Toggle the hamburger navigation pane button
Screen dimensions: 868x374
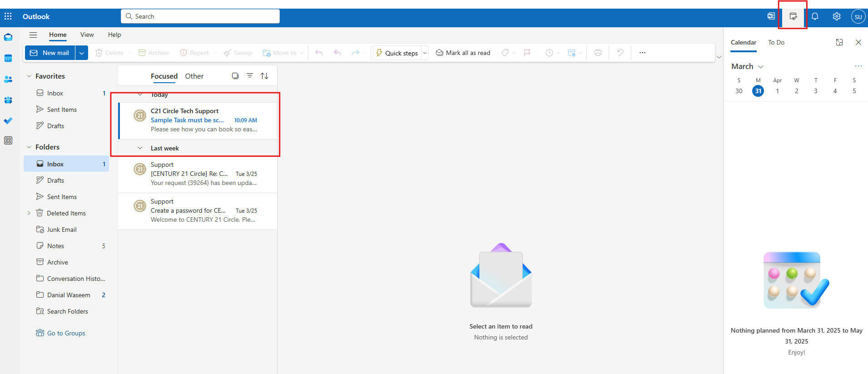(33, 35)
